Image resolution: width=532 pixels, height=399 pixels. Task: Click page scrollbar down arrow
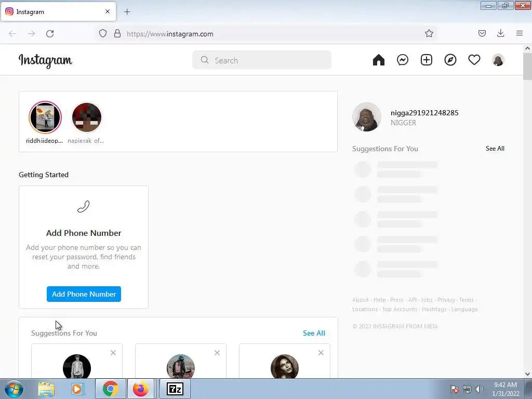(528, 374)
